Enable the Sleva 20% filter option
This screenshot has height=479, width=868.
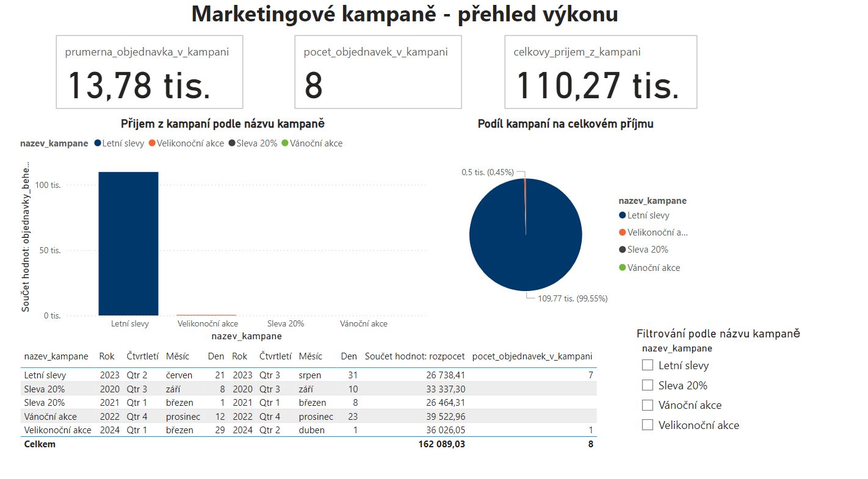(647, 385)
